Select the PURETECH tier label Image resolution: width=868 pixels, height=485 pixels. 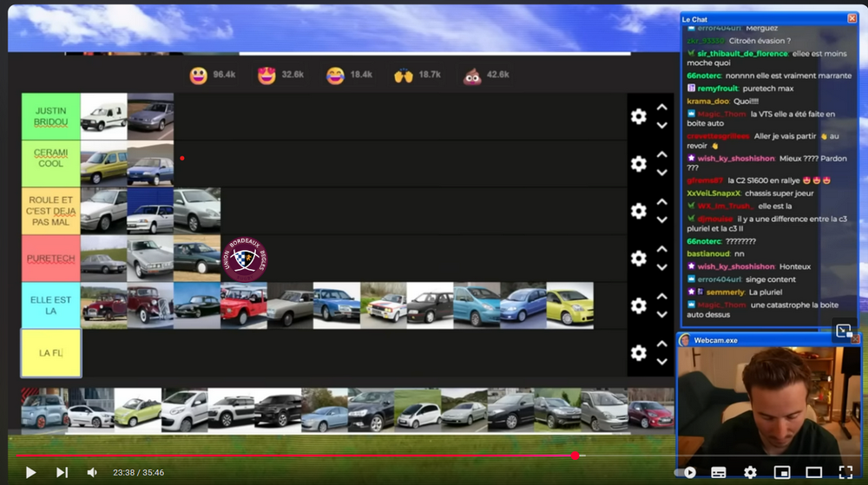51,259
